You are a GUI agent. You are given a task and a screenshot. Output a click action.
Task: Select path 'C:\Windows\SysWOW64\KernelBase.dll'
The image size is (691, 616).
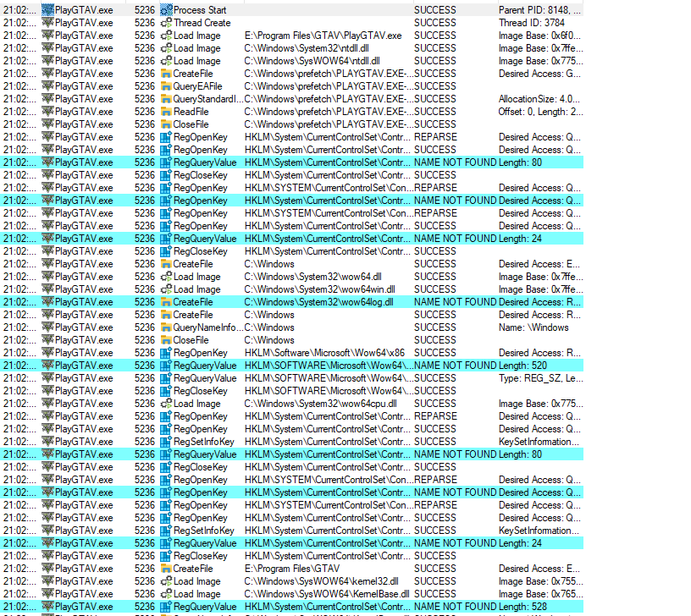coord(327,594)
